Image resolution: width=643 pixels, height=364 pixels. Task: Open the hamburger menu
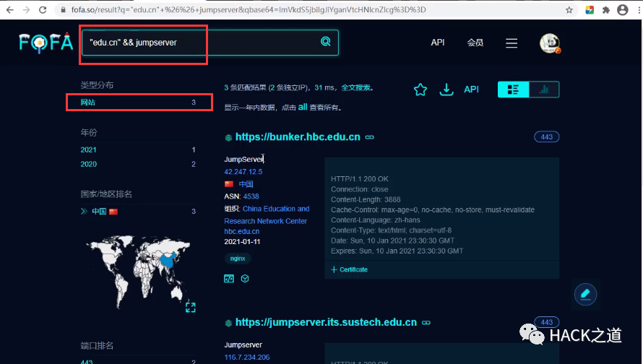coord(512,43)
